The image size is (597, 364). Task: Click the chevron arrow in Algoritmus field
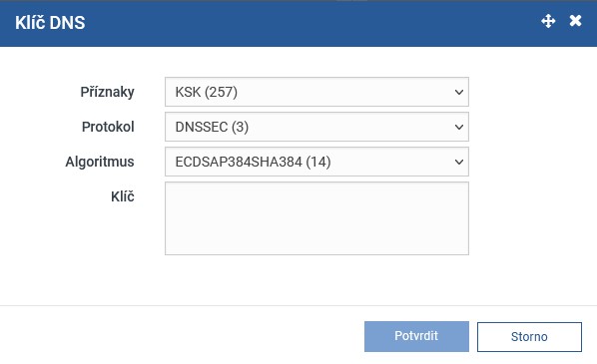pyautogui.click(x=459, y=162)
